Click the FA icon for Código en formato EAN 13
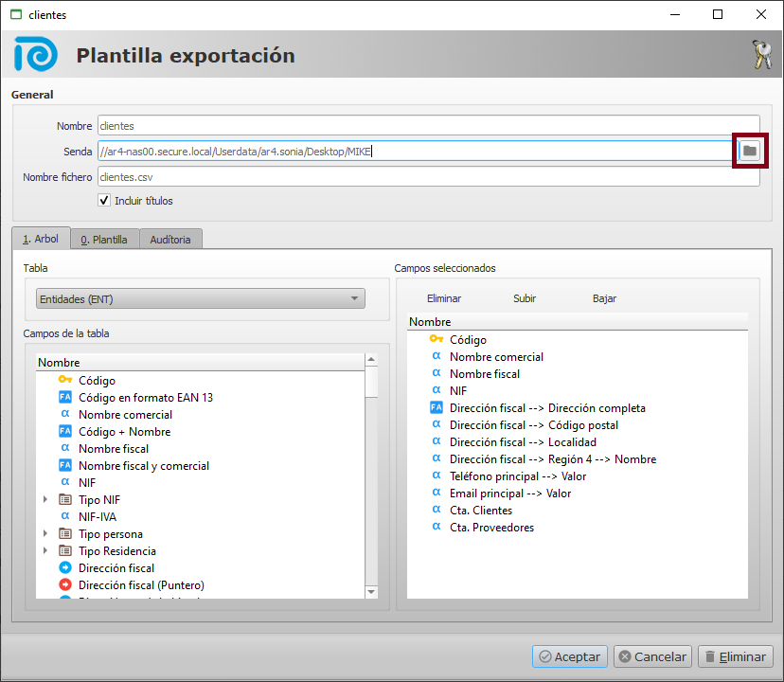The image size is (784, 682). click(65, 398)
